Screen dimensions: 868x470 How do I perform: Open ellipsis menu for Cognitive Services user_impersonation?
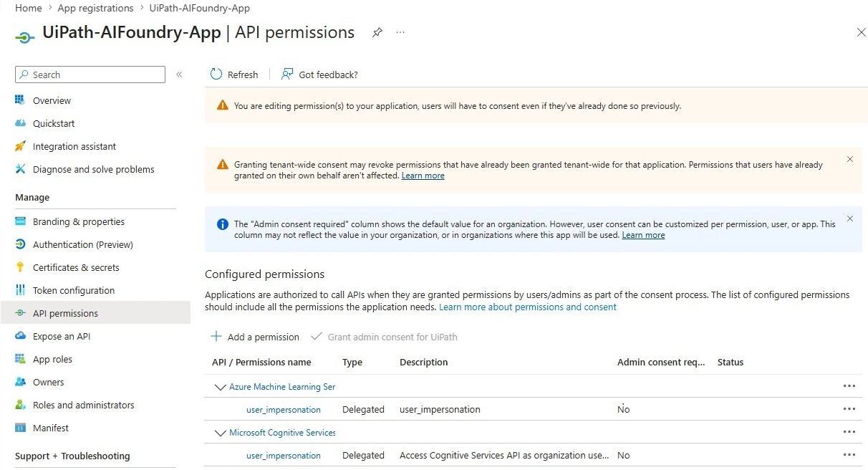849,455
